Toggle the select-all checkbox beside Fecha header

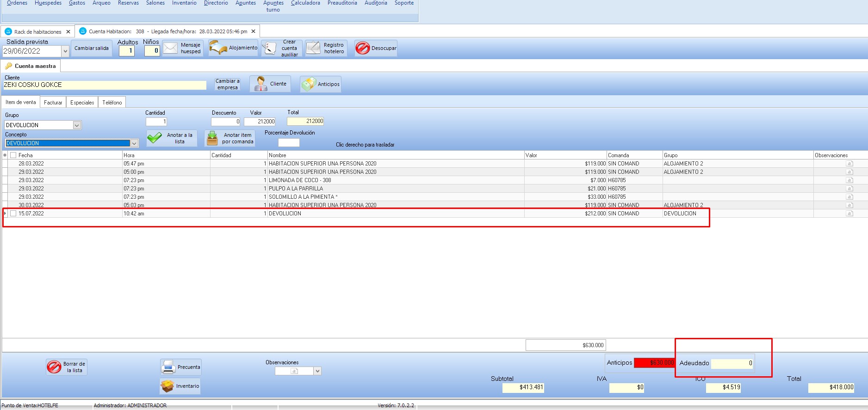coord(13,155)
